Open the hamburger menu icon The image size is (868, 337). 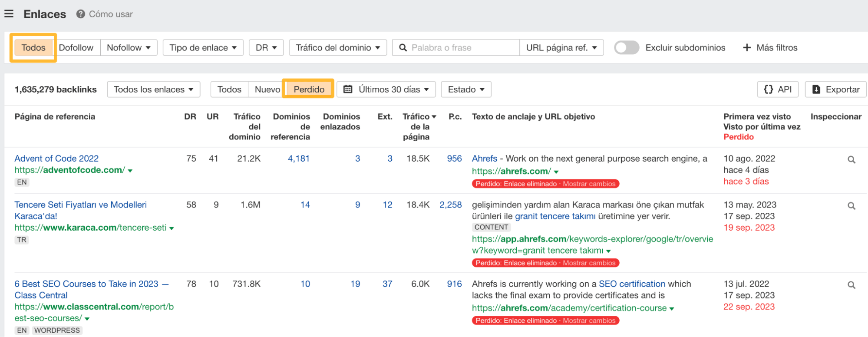9,14
